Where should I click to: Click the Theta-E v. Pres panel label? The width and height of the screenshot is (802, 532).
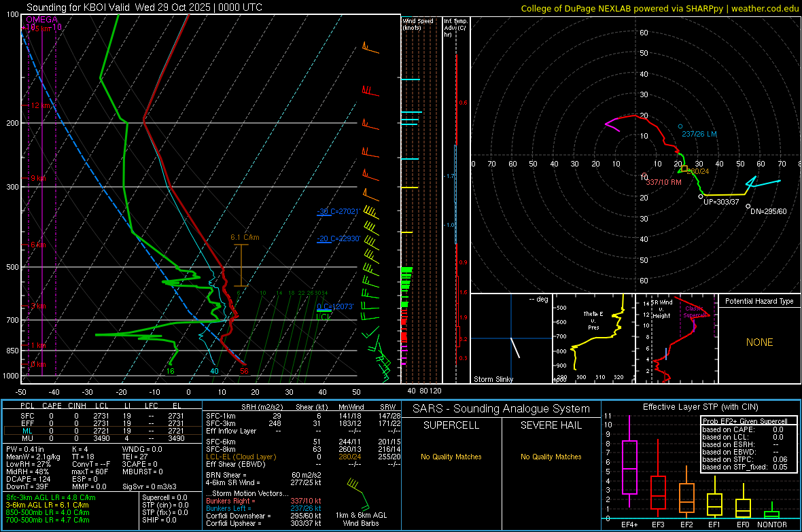tap(593, 320)
